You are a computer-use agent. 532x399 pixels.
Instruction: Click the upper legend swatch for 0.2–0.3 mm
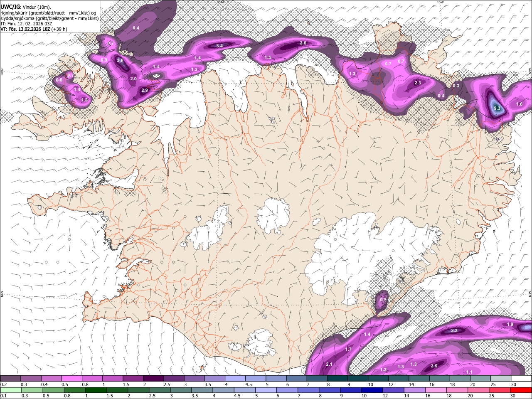(10, 379)
